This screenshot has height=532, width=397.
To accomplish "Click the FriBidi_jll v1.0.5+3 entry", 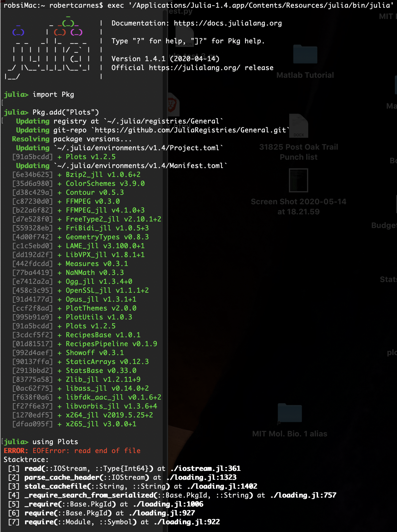I will tap(107, 228).
